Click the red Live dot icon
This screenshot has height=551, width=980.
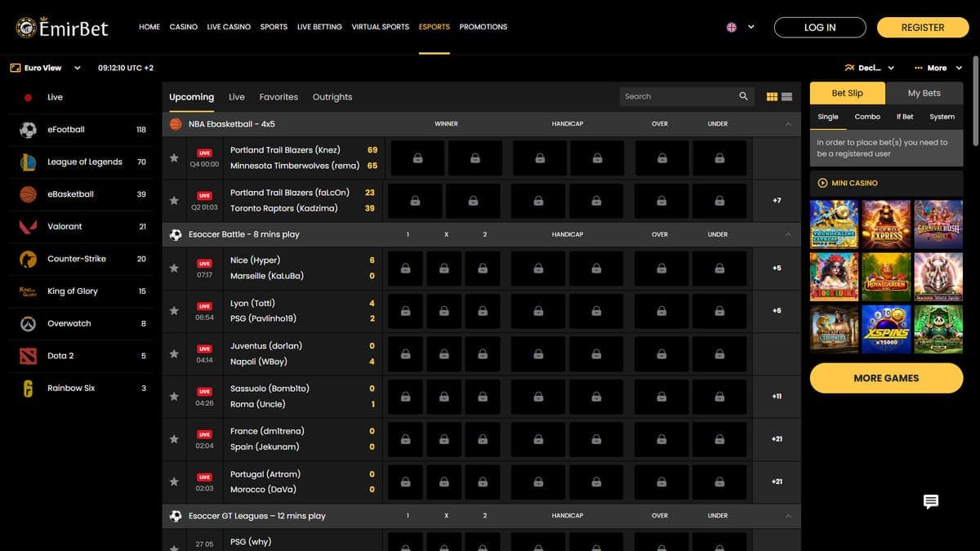[x=28, y=97]
